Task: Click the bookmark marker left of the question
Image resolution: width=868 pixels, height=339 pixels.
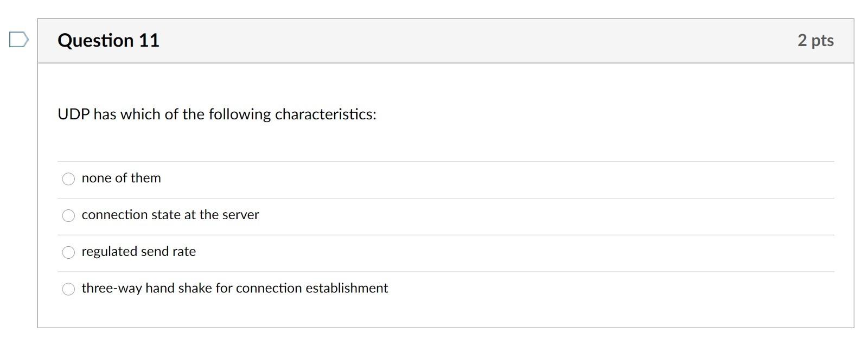Action: [x=18, y=40]
